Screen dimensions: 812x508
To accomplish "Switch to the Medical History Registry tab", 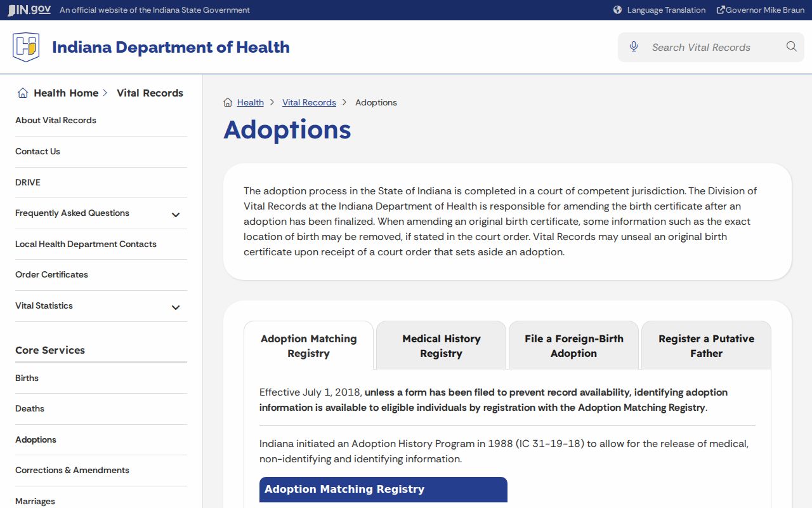I will (x=441, y=345).
